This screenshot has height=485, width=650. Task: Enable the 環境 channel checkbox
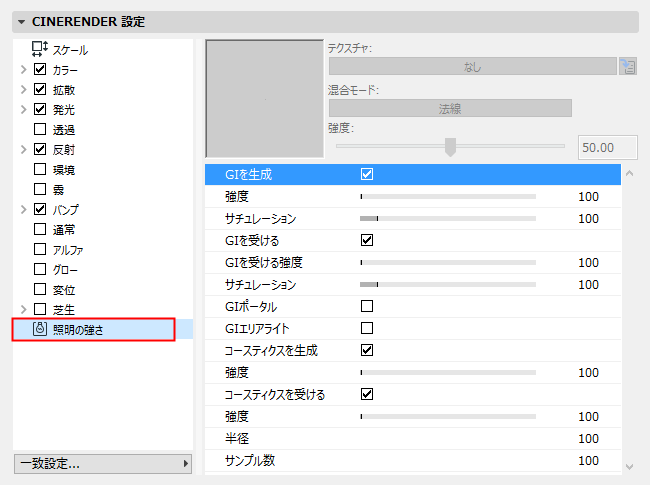[x=40, y=169]
